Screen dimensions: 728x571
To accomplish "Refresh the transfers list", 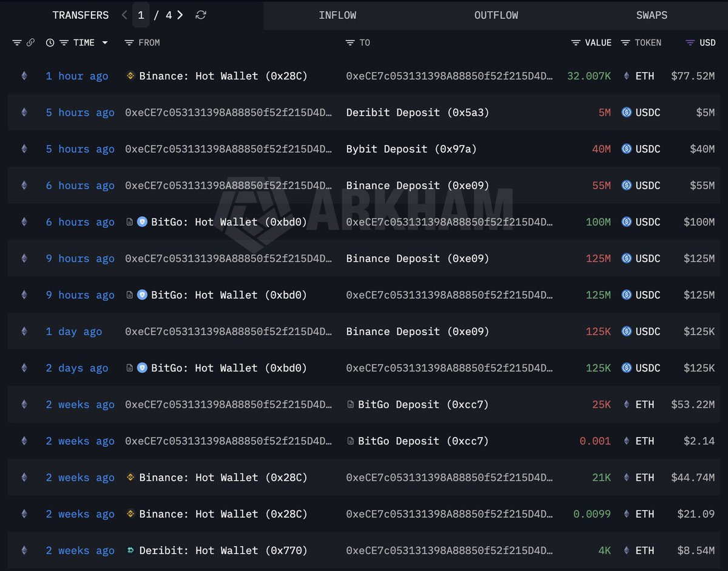I will coord(201,15).
